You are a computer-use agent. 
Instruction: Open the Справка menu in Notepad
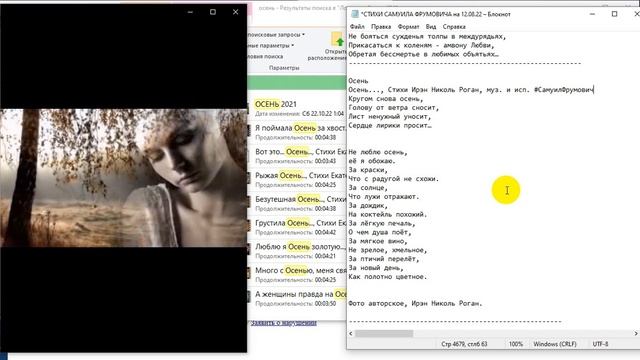(454, 27)
